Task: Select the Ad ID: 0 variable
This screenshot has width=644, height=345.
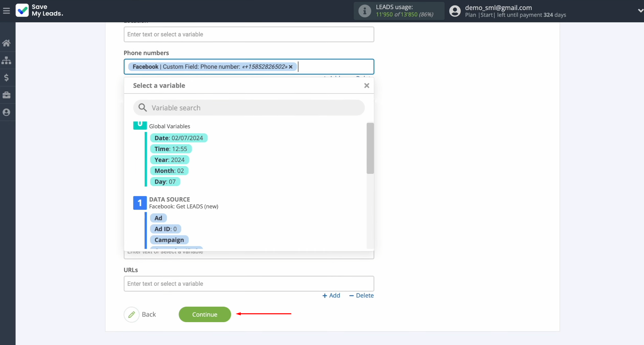Action: pyautogui.click(x=166, y=229)
